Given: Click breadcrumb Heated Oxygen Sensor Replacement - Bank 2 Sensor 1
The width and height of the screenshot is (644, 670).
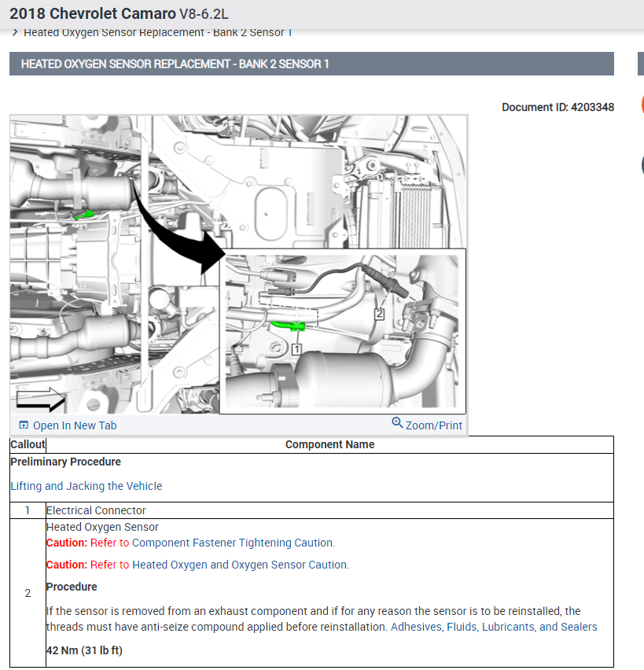Looking at the screenshot, I should pos(158,32).
